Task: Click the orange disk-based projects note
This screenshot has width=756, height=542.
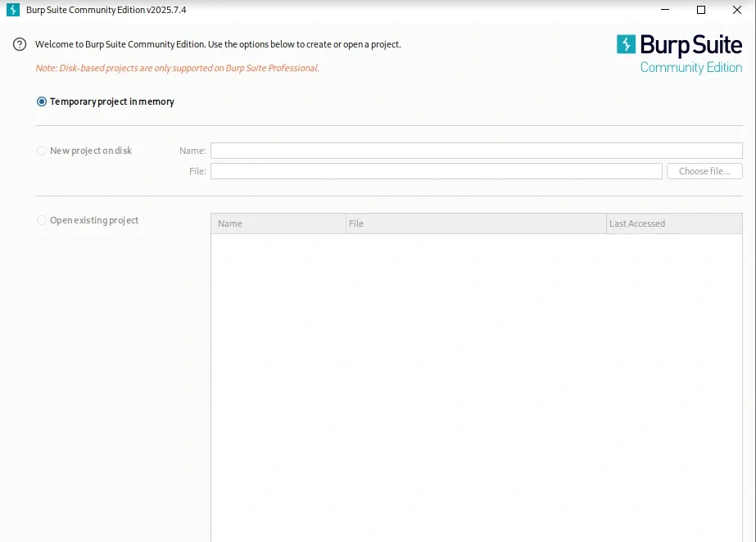Action: [x=177, y=68]
